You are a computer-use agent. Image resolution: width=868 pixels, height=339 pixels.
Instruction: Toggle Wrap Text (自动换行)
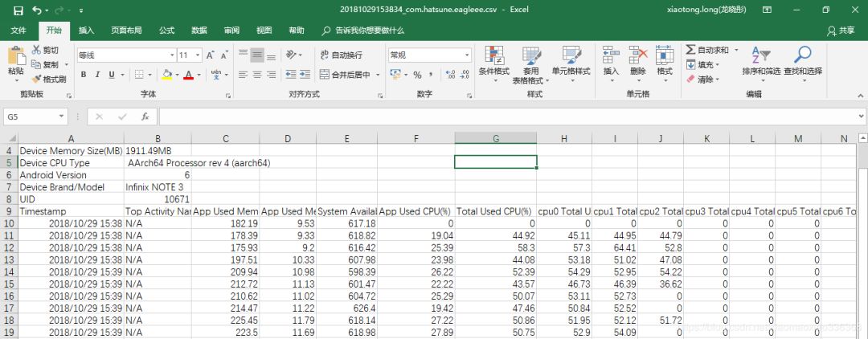[x=341, y=55]
